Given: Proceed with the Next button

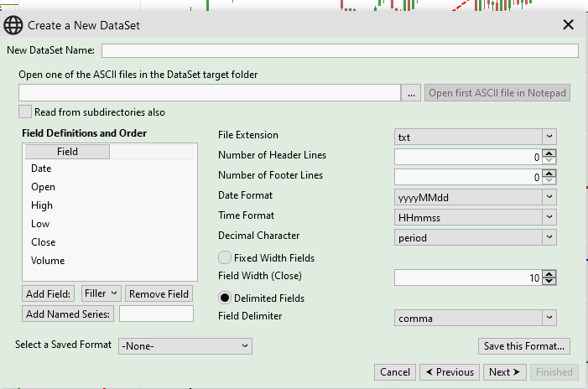Looking at the screenshot, I should coord(505,372).
